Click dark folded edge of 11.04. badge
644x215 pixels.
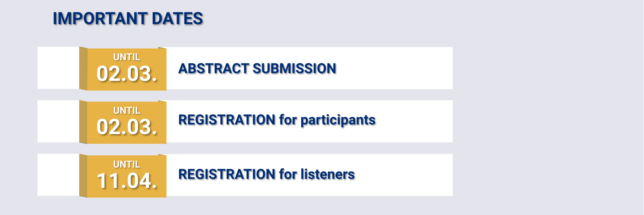83,176
